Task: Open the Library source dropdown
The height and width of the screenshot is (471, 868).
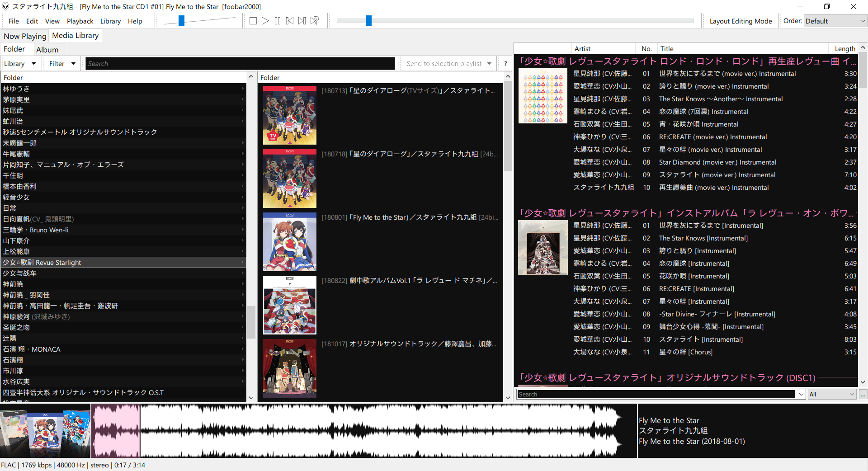Action: click(x=21, y=63)
